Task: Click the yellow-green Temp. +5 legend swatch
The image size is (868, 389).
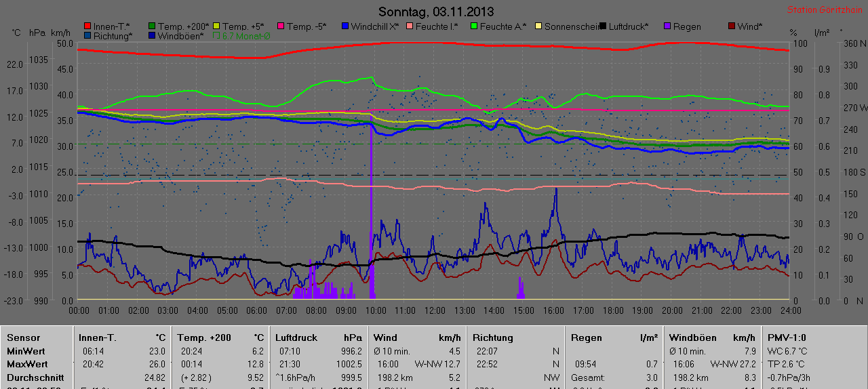Action: pos(217,26)
